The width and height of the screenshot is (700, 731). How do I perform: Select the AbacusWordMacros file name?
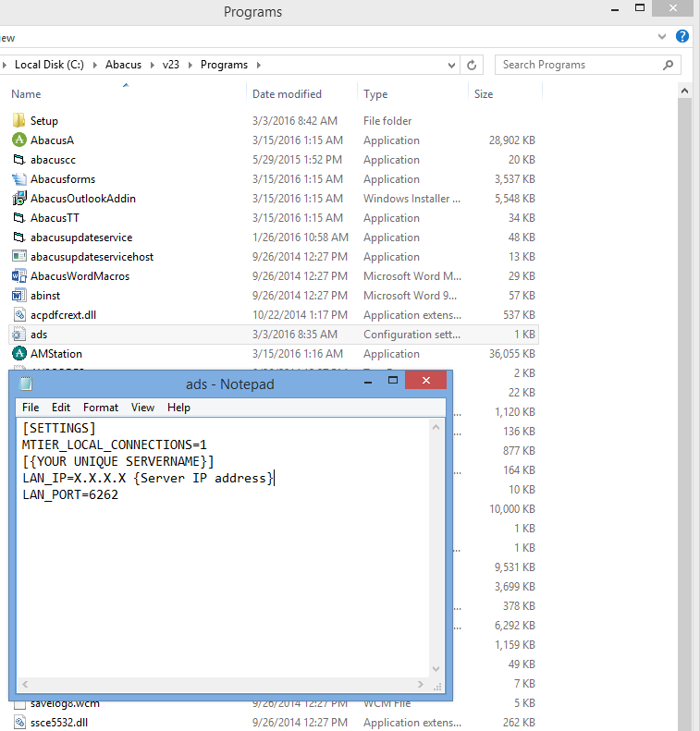click(80, 276)
